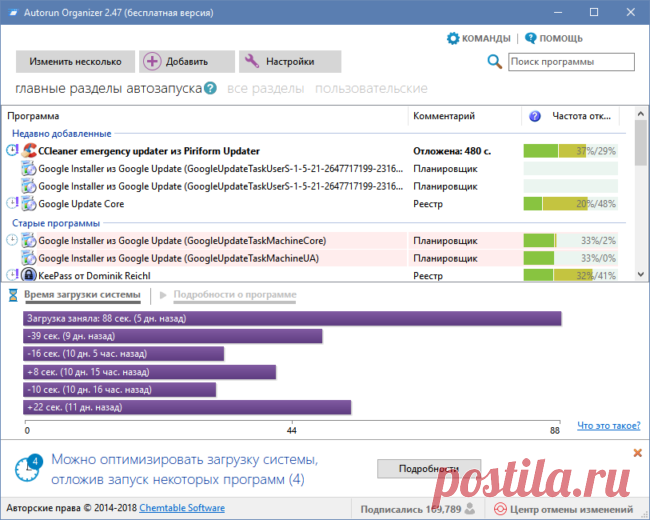Viewport: 650px width, 520px height.
Task: Click the Старые программы group header
Action: (56, 223)
